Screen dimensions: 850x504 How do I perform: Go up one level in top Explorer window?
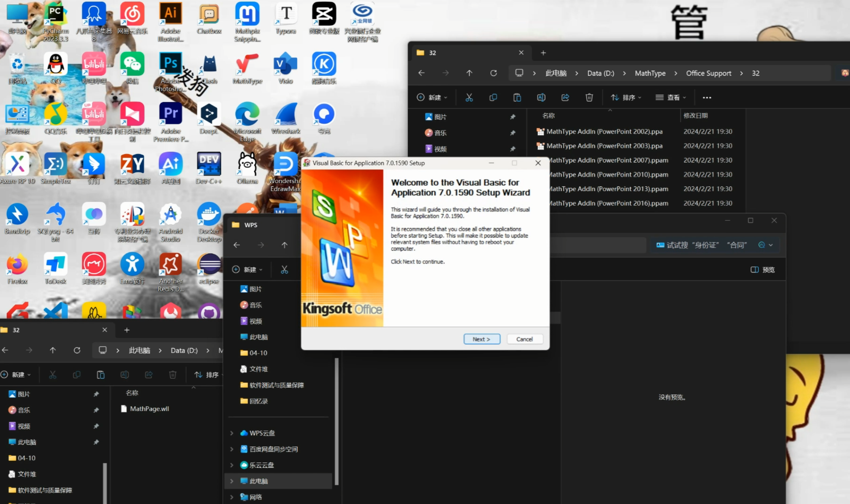tap(469, 73)
